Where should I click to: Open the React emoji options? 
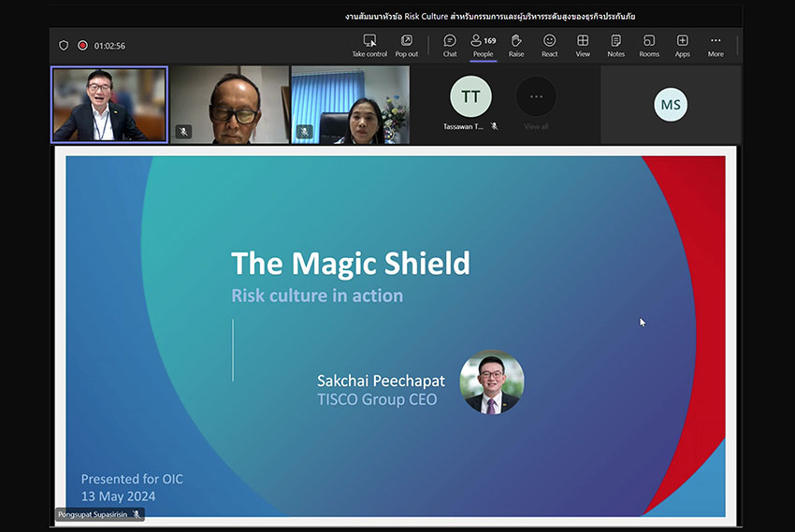[x=549, y=45]
